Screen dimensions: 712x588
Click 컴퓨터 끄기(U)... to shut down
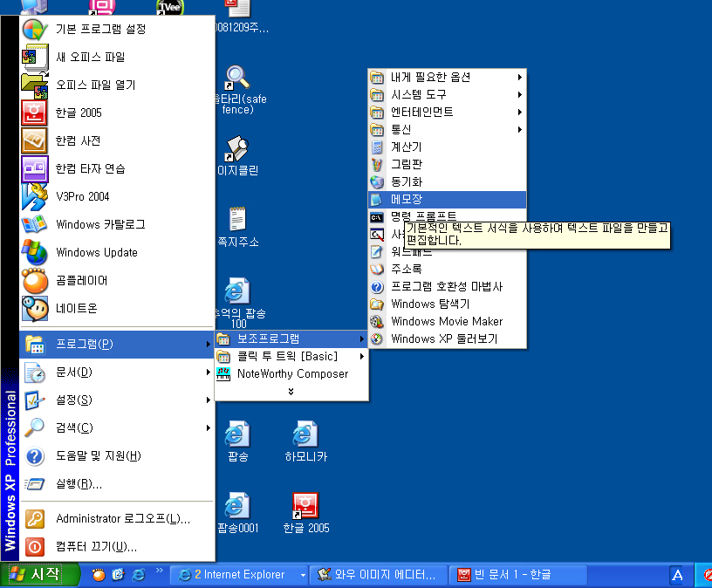117,547
